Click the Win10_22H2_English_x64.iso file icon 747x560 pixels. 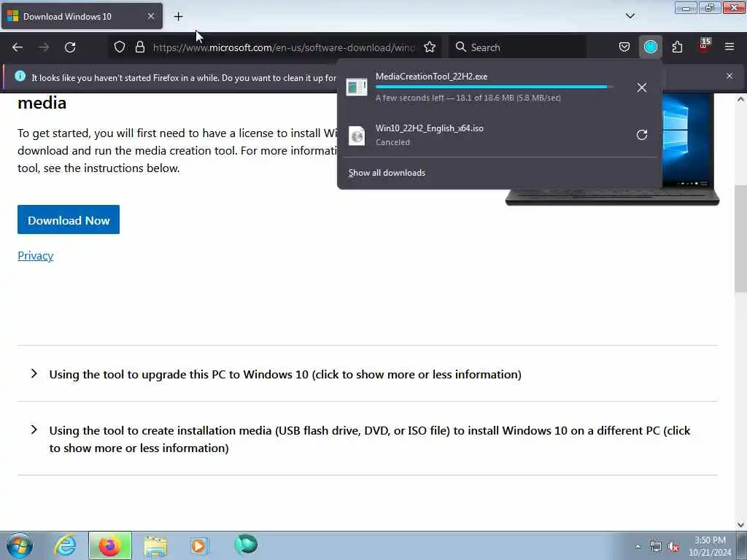tap(356, 136)
